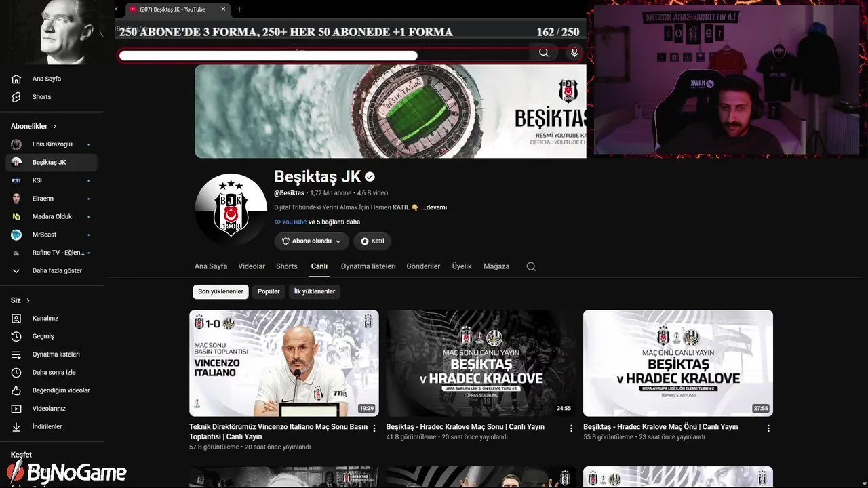This screenshot has height=488, width=868.
Task: Open Beşiktaş - Hradec Kralove Maç Önü title
Action: (x=660, y=427)
